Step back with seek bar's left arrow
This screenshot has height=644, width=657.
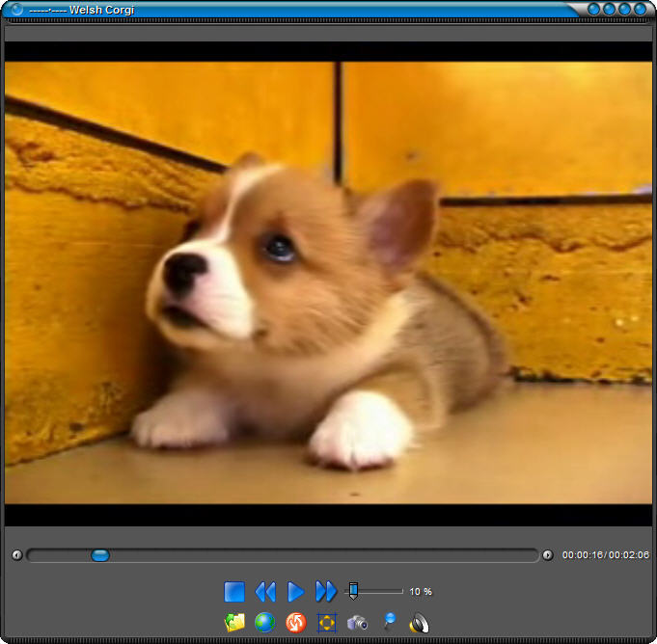16,555
